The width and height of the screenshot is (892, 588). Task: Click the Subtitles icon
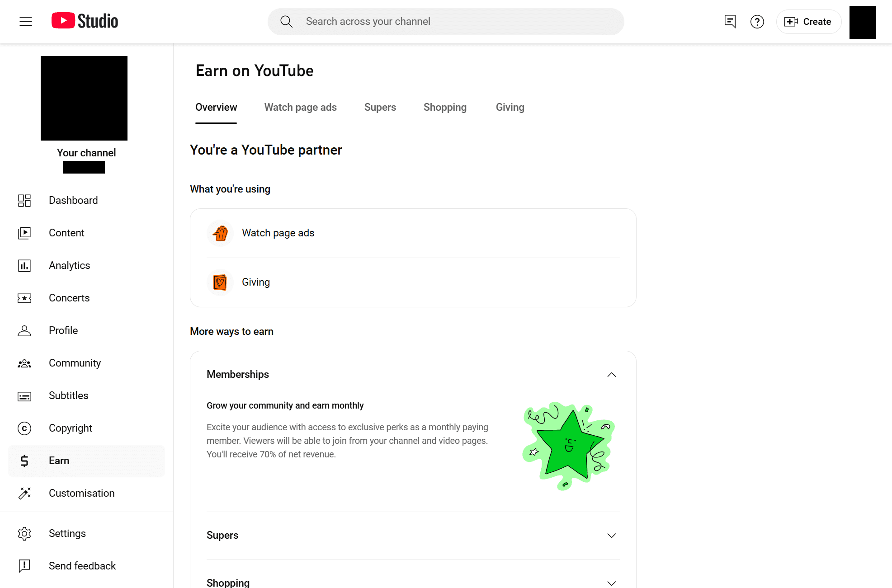pos(24,396)
